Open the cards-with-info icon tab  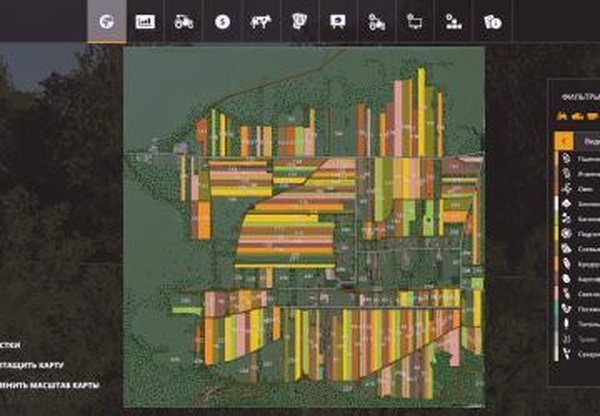[492, 22]
